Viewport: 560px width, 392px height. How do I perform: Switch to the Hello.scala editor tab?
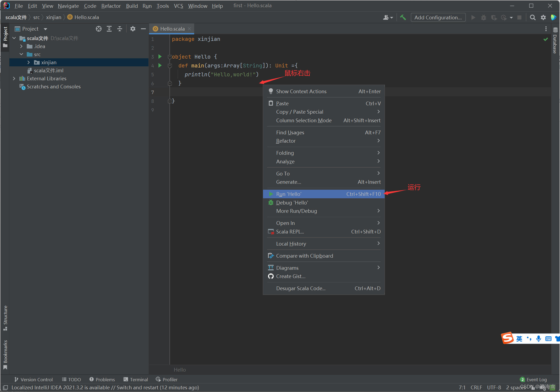172,29
